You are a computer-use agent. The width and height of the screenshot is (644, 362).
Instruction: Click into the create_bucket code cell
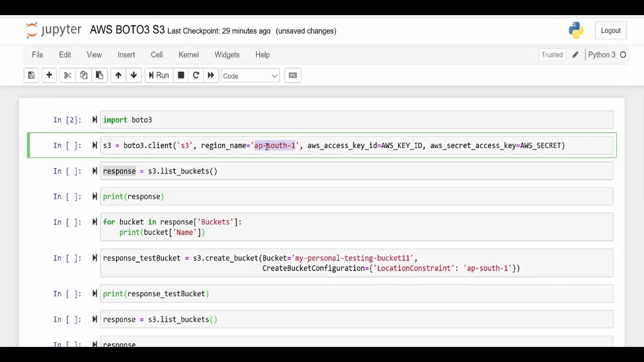click(357, 263)
